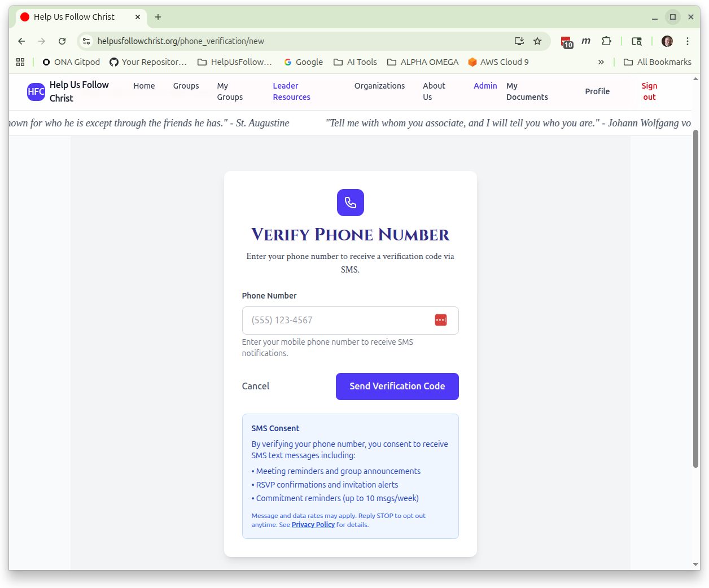Click Cancel below the phone field
709x588 pixels.
(x=255, y=386)
